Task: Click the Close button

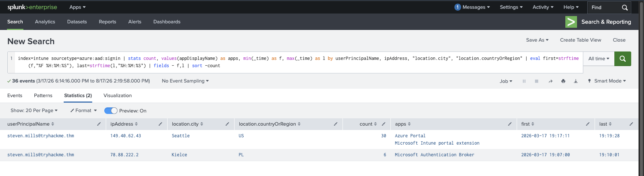Action: [x=619, y=40]
